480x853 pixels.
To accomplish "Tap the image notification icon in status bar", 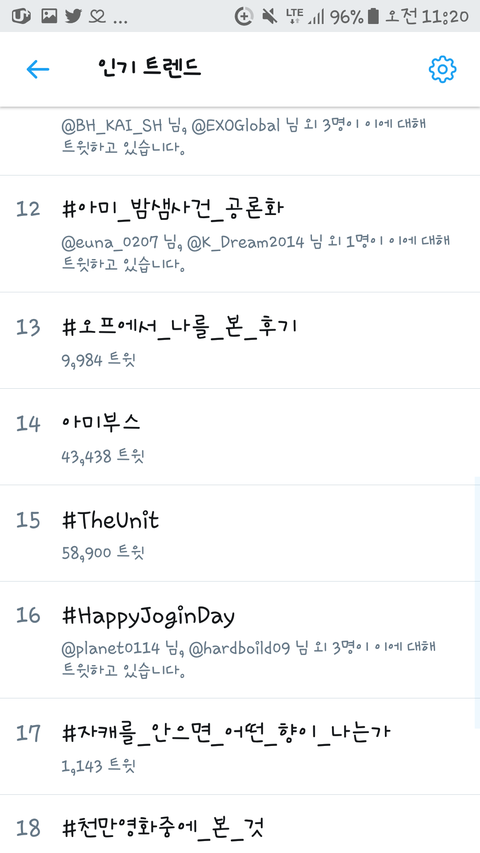I will coord(49,16).
